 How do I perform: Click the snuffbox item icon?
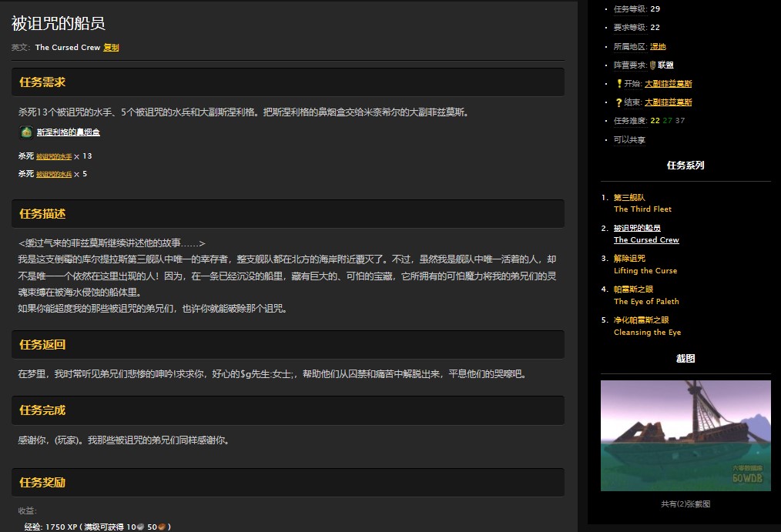[x=25, y=132]
